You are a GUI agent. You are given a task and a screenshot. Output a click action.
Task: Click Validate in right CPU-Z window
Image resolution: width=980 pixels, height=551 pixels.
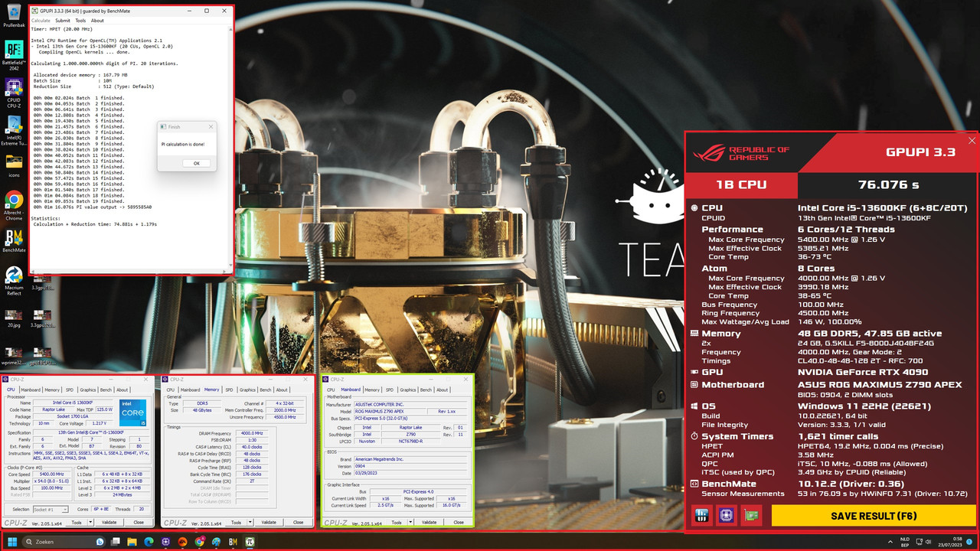coord(430,523)
